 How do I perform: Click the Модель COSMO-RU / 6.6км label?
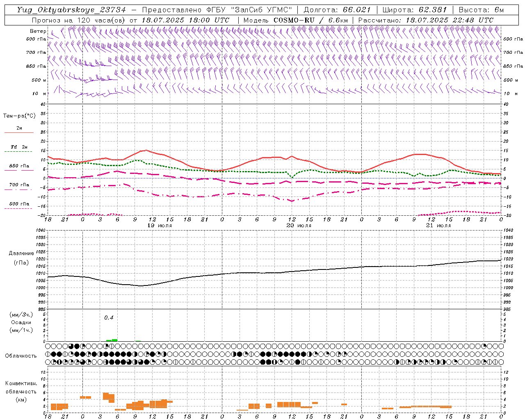296,20
